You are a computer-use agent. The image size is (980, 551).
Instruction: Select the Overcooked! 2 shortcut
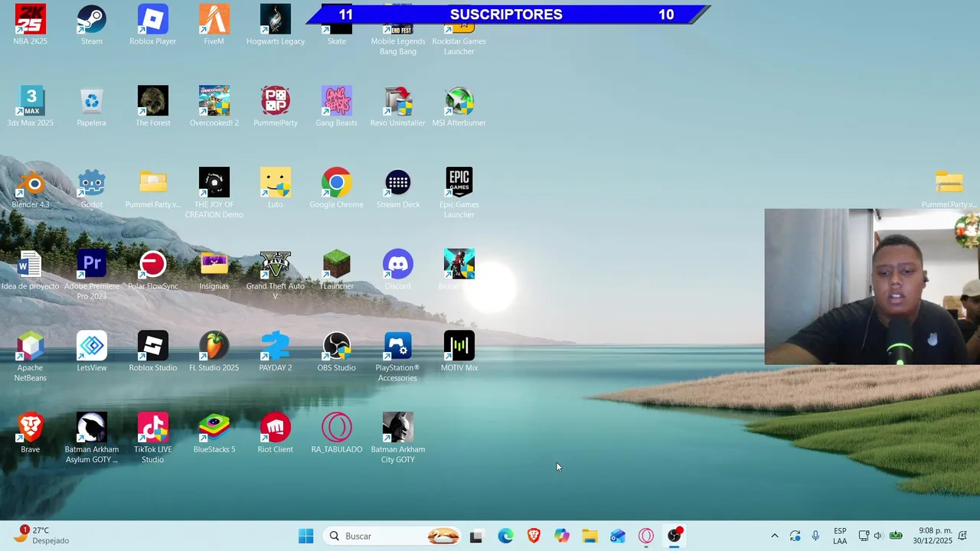[x=214, y=101]
